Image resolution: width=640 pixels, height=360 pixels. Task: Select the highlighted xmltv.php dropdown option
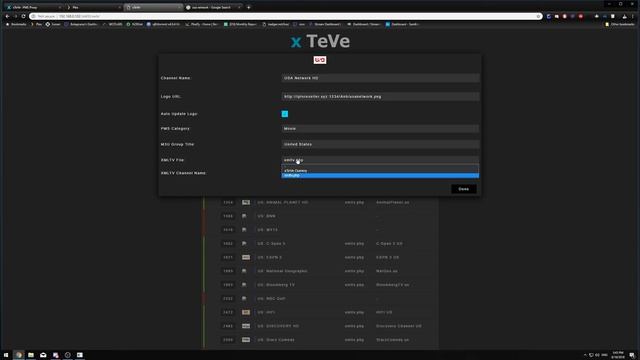(x=380, y=176)
